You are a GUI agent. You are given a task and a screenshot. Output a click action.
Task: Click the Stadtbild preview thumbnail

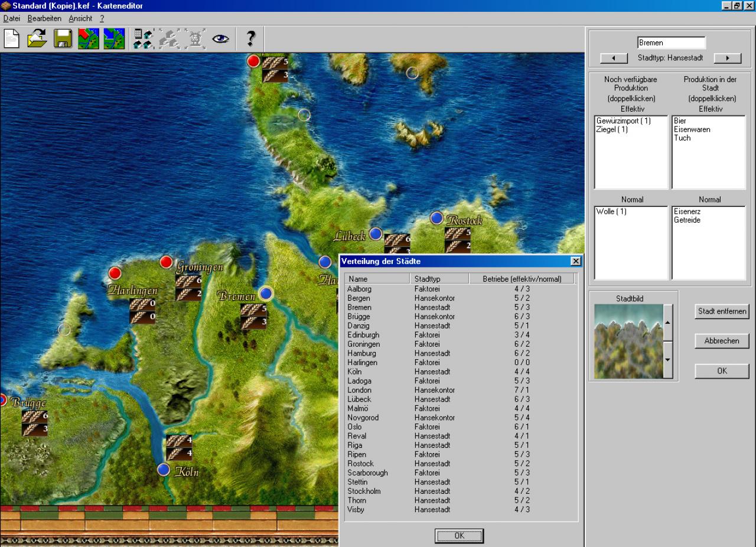[x=629, y=341]
